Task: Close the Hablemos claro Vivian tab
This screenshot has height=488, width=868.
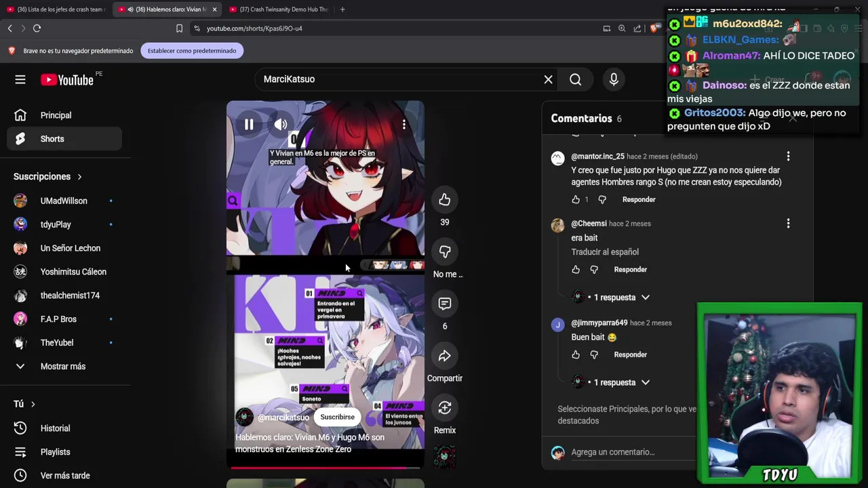Action: [x=214, y=9]
